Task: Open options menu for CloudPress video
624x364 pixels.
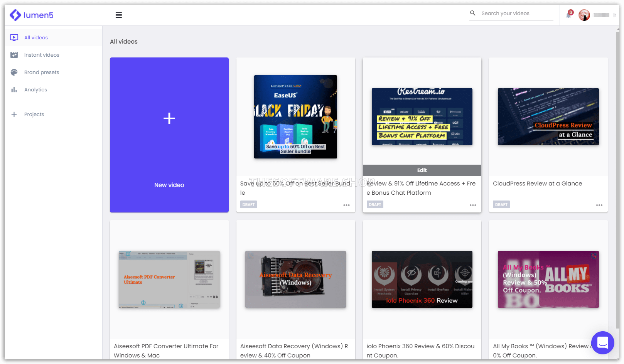Action: tap(599, 205)
